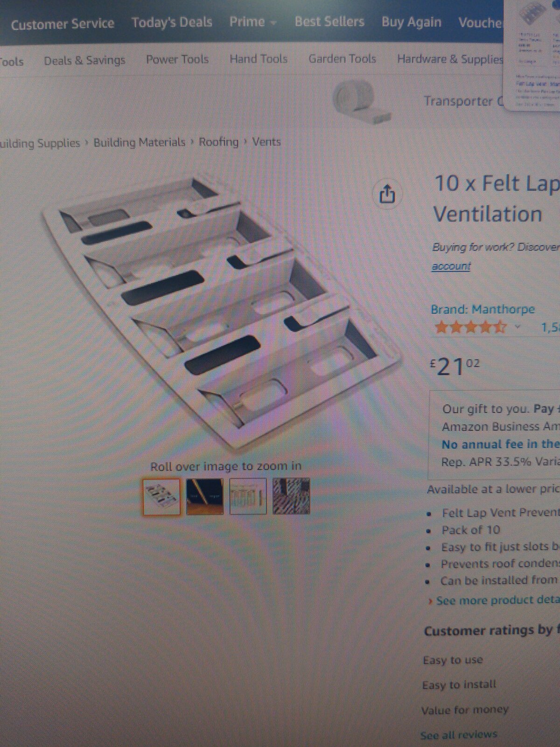
Task: Click See all reviews link
Action: 459,735
